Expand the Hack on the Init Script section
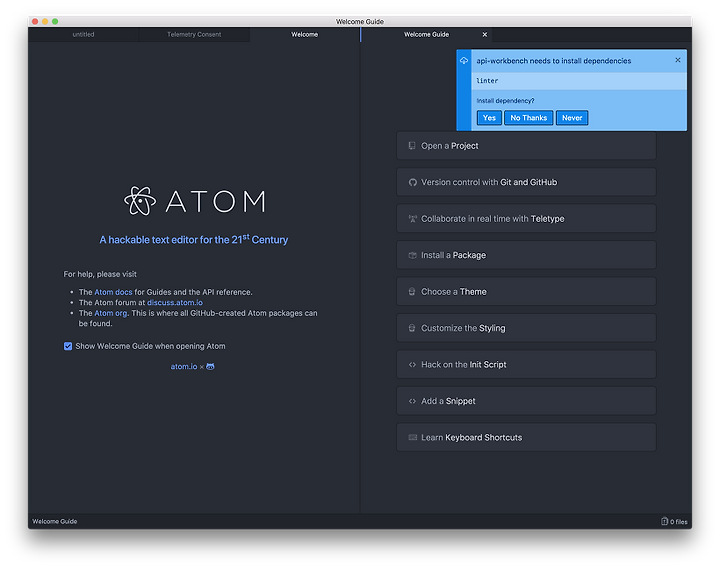The height and width of the screenshot is (569, 720). (x=526, y=365)
